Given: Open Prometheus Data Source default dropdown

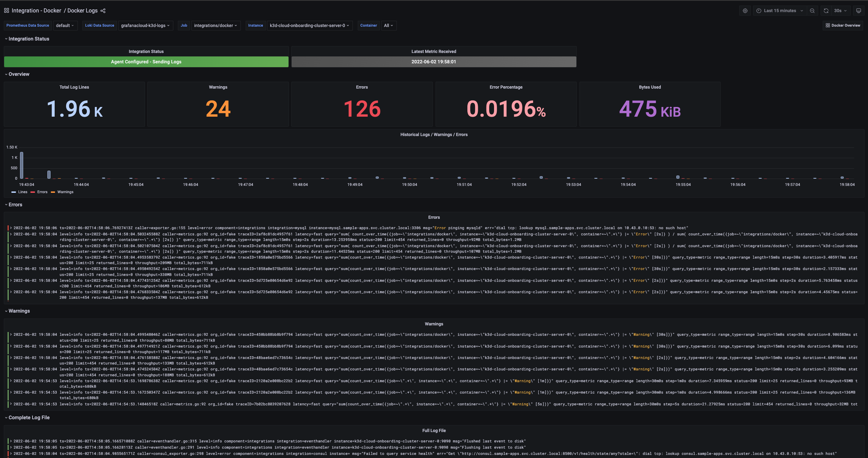Looking at the screenshot, I should pyautogui.click(x=65, y=26).
